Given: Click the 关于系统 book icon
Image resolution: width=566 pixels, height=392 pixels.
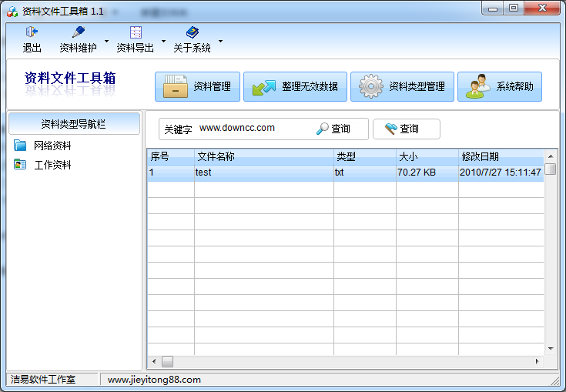Looking at the screenshot, I should [x=192, y=32].
